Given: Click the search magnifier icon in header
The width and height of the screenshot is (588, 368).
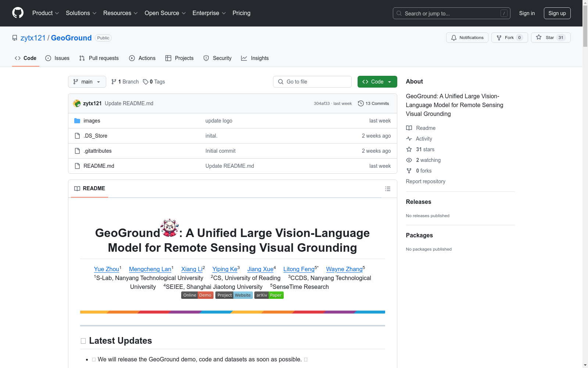Looking at the screenshot, I should click(x=399, y=13).
